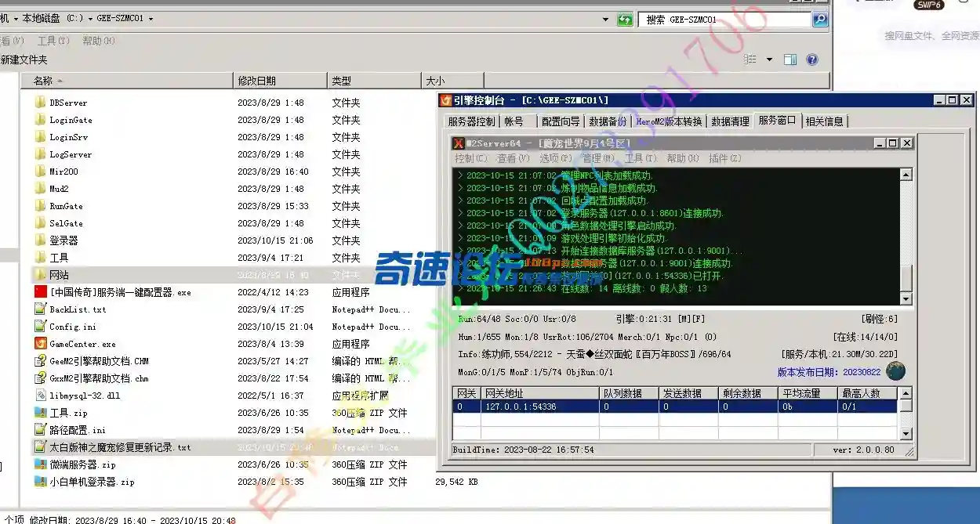
Task: Open the 数据备份 tab
Action: (608, 121)
